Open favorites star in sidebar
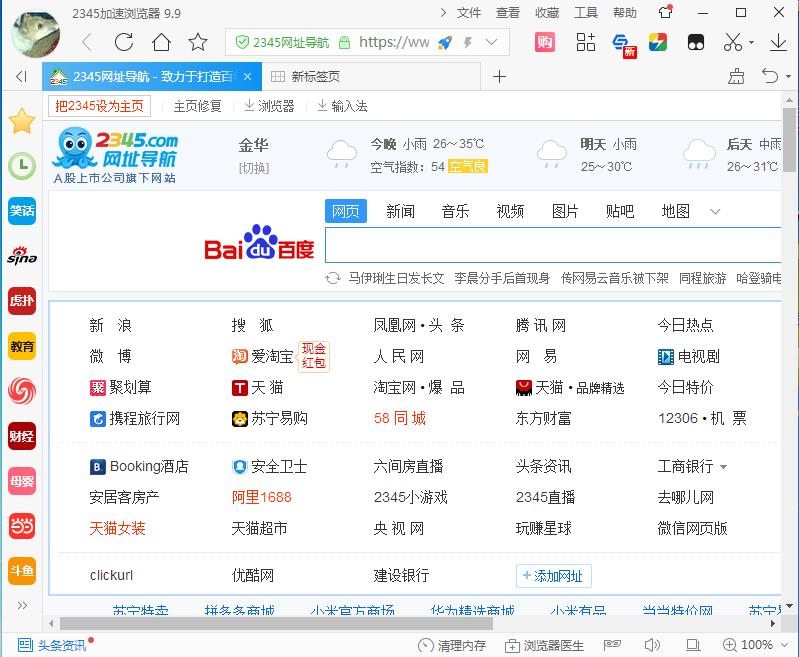This screenshot has width=799, height=657. point(22,121)
